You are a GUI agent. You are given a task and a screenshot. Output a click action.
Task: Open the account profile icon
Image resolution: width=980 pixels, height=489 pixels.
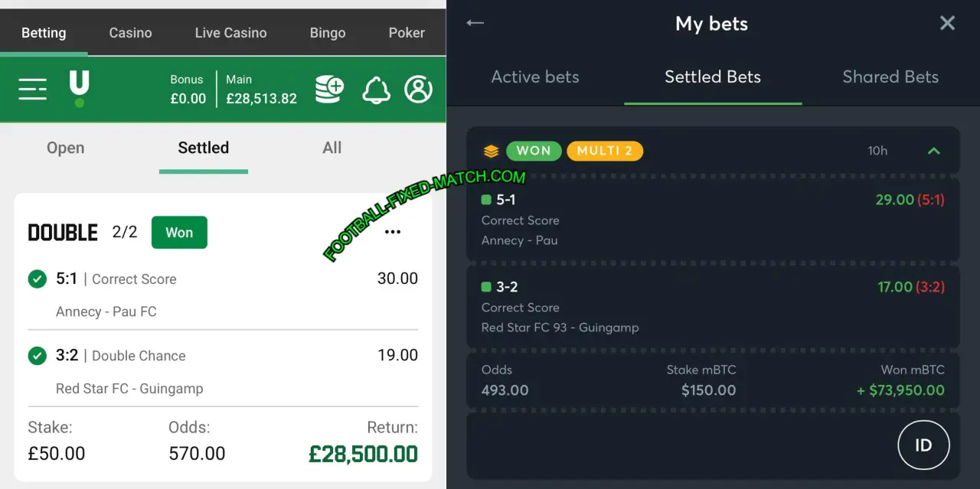[x=418, y=90]
